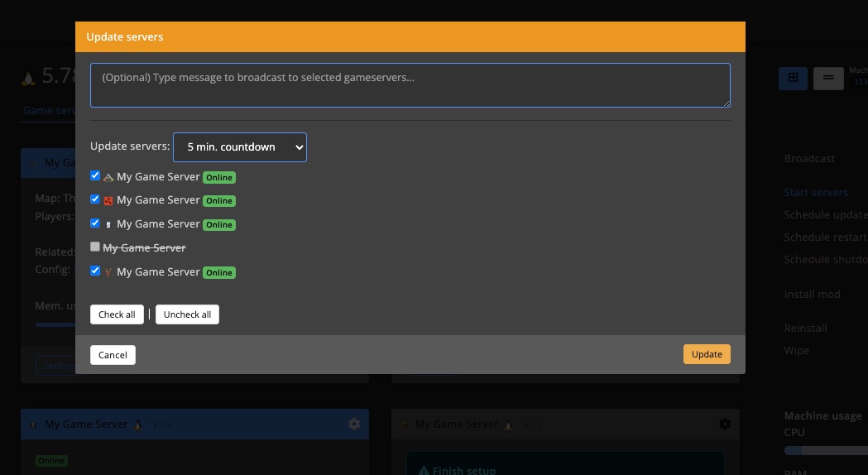Click My Game Server label beside Rust icon
Viewport: 868px width, 475px height.
[158, 200]
